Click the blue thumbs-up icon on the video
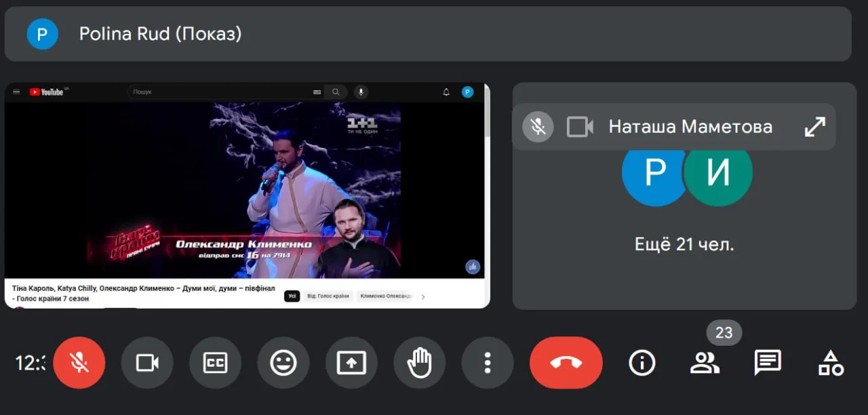This screenshot has width=868, height=415. click(473, 267)
